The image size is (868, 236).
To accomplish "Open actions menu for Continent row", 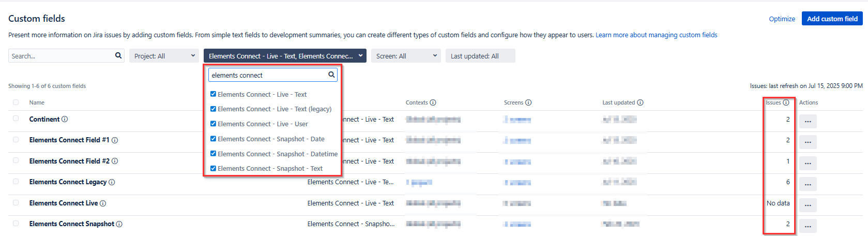I will pos(808,122).
